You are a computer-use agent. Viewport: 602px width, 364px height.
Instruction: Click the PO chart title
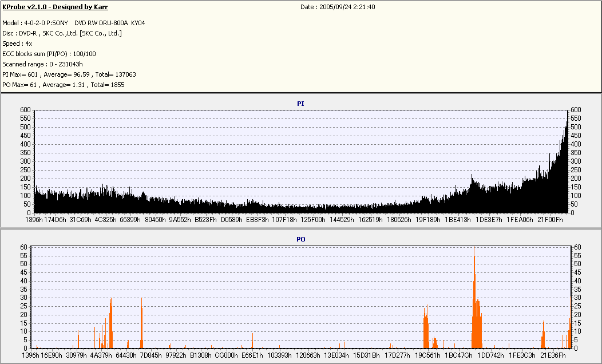coord(301,239)
